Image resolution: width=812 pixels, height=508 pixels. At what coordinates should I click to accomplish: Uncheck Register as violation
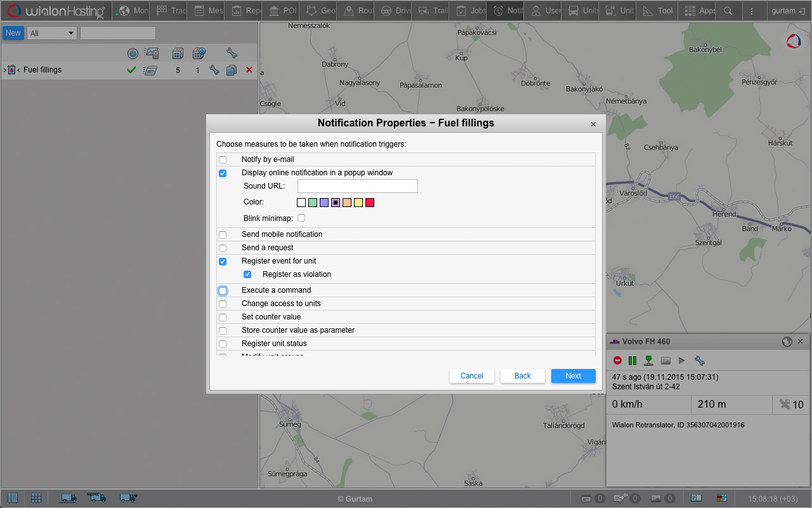[247, 275]
